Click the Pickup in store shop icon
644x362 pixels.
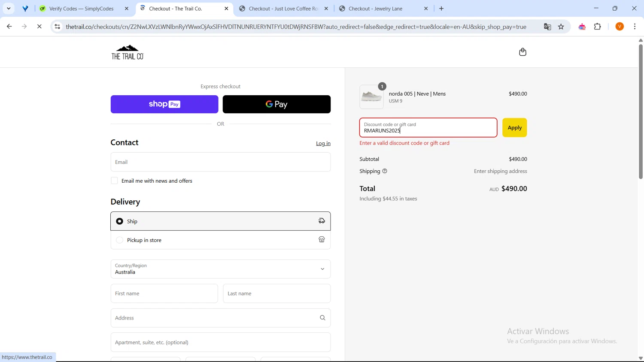pyautogui.click(x=322, y=240)
